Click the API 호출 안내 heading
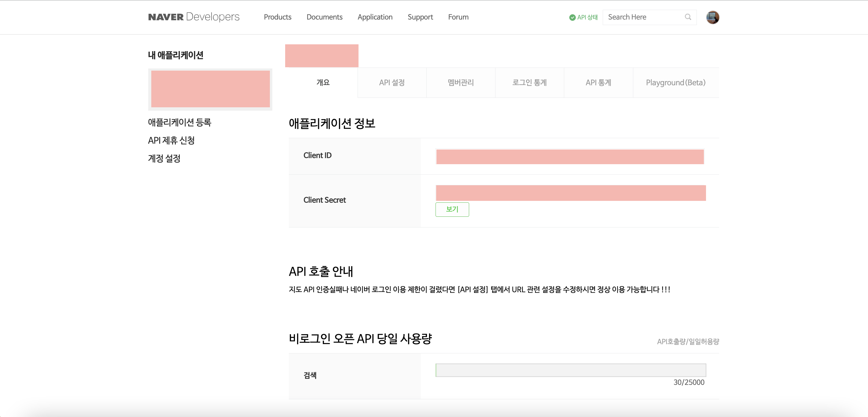The image size is (868, 417). [x=321, y=271]
